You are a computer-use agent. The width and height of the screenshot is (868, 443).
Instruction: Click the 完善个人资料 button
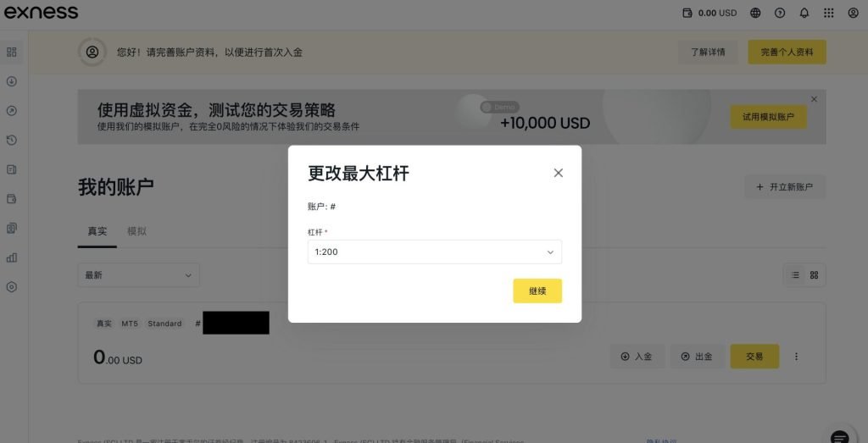click(787, 52)
